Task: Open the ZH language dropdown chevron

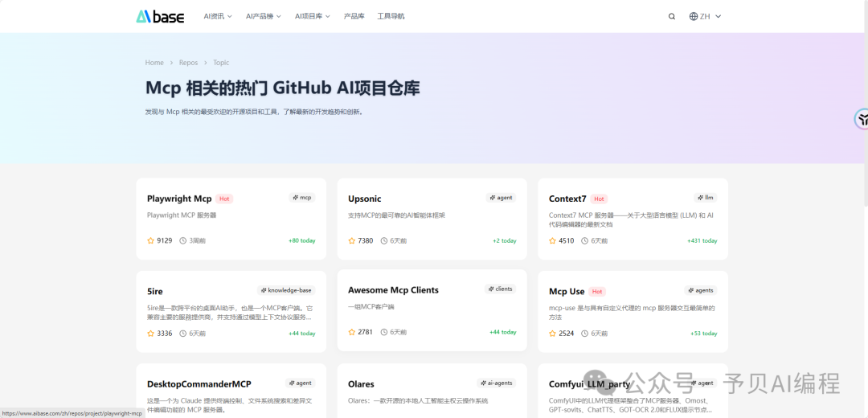Action: pos(718,17)
